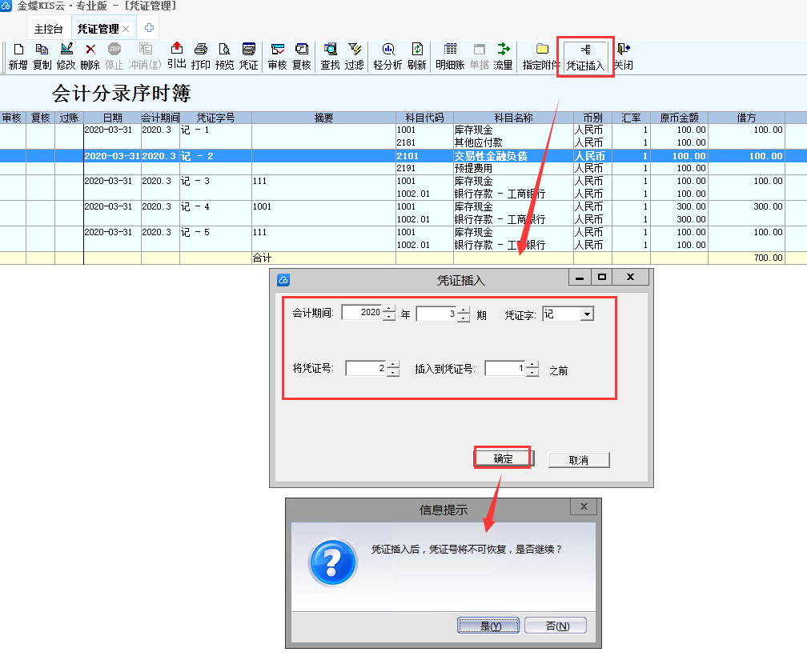Screen dimensions: 807x672
Task: Click the 删除 (Delete) toolbar icon
Action: tap(90, 56)
